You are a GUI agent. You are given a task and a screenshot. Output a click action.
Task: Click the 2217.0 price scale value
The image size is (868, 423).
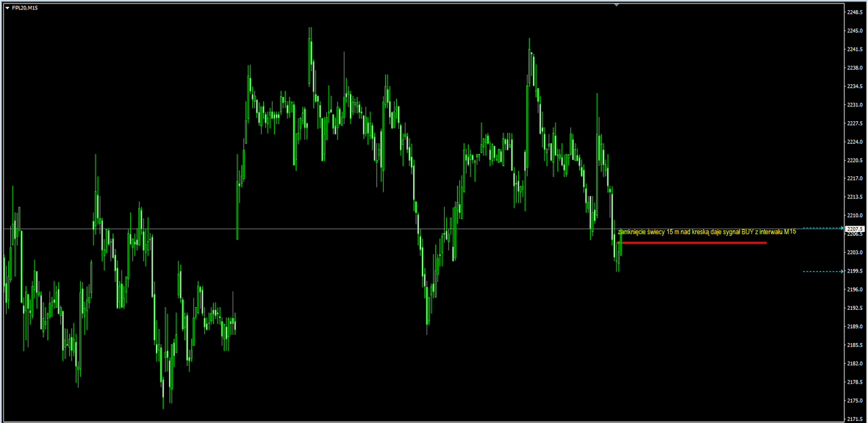[854, 178]
